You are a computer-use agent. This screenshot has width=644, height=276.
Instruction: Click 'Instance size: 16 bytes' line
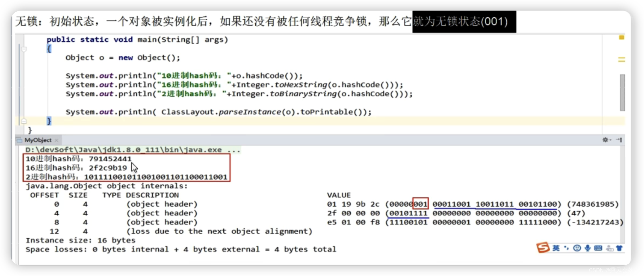click(x=80, y=241)
